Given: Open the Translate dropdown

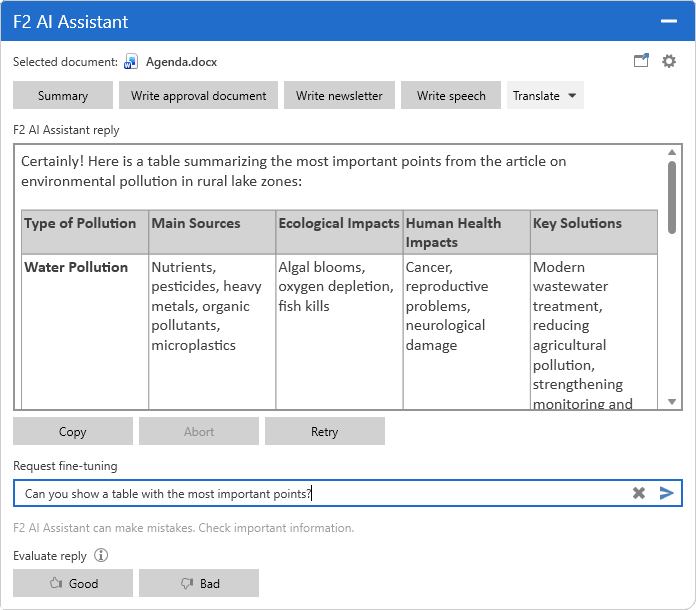Looking at the screenshot, I should (x=545, y=95).
